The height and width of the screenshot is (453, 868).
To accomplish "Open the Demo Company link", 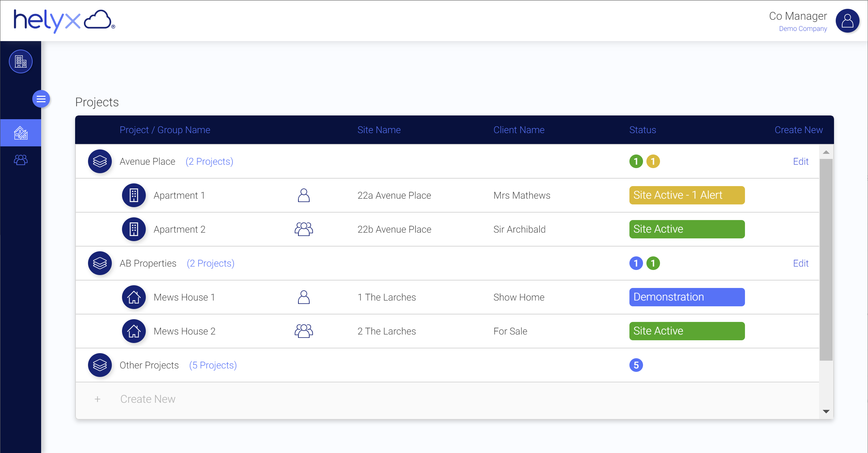I will 803,29.
